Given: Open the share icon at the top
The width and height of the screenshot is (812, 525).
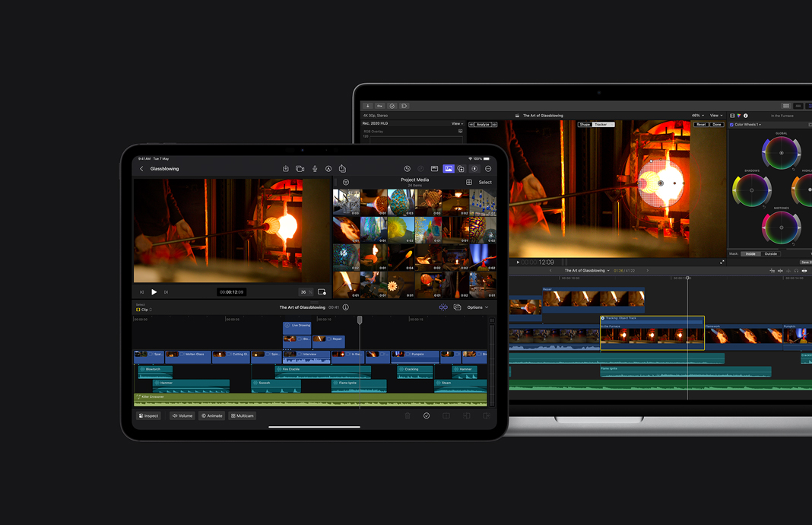Looking at the screenshot, I should [x=343, y=168].
